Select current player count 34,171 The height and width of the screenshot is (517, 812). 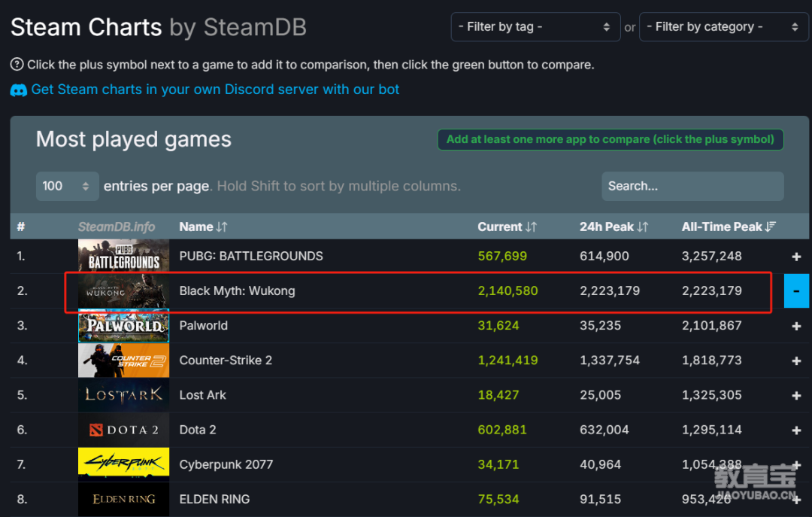pos(498,464)
